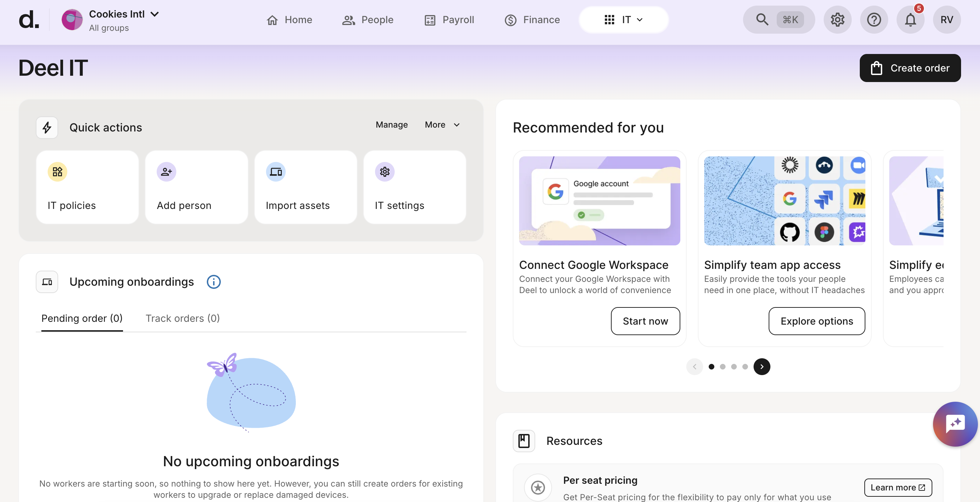Expand the More quick actions dropdown
Screen dimensions: 980x502
(x=442, y=125)
